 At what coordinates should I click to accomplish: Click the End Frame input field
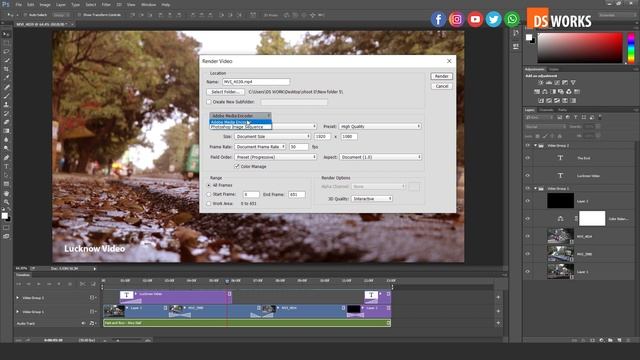[297, 195]
